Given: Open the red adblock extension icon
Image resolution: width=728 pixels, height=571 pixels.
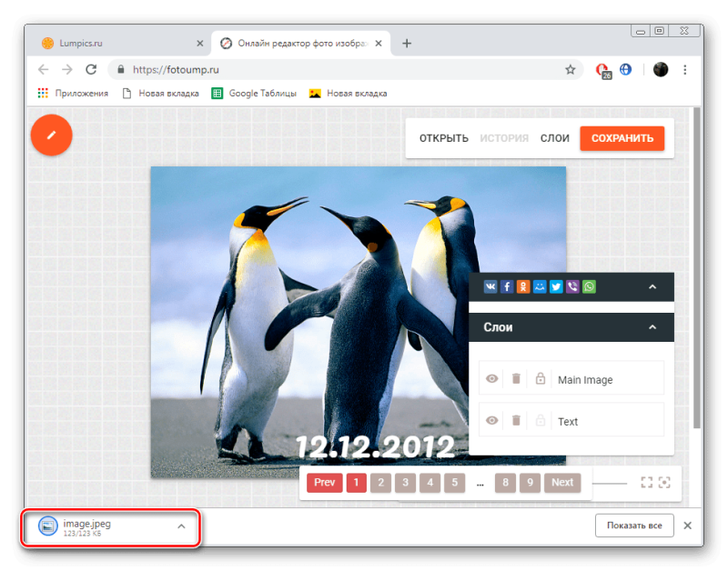Looking at the screenshot, I should [x=603, y=70].
